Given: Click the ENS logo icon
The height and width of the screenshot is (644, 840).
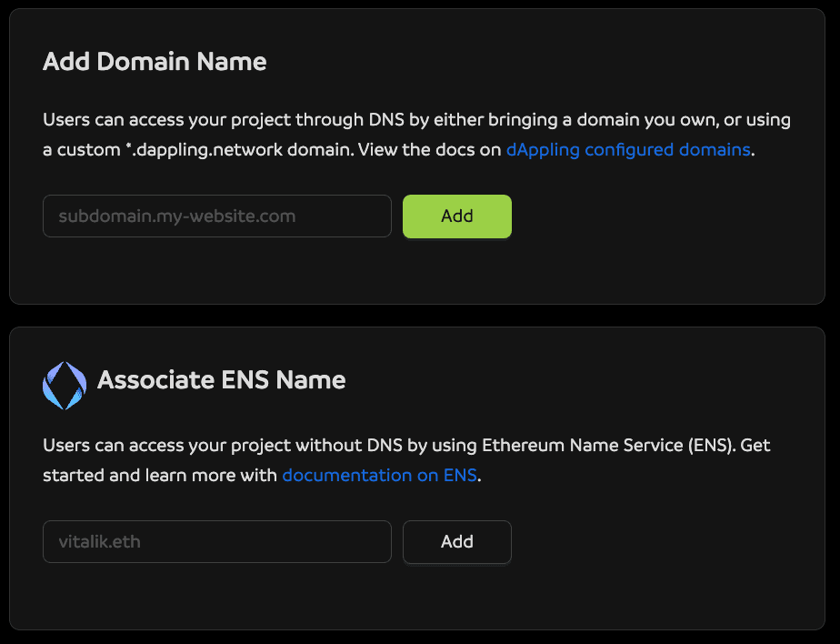Looking at the screenshot, I should (x=65, y=386).
